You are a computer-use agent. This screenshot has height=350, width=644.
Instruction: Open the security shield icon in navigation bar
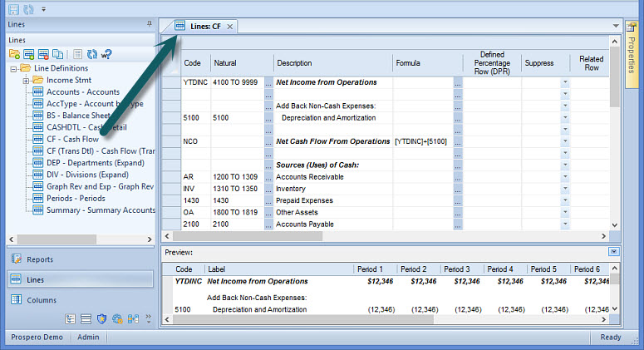102,318
